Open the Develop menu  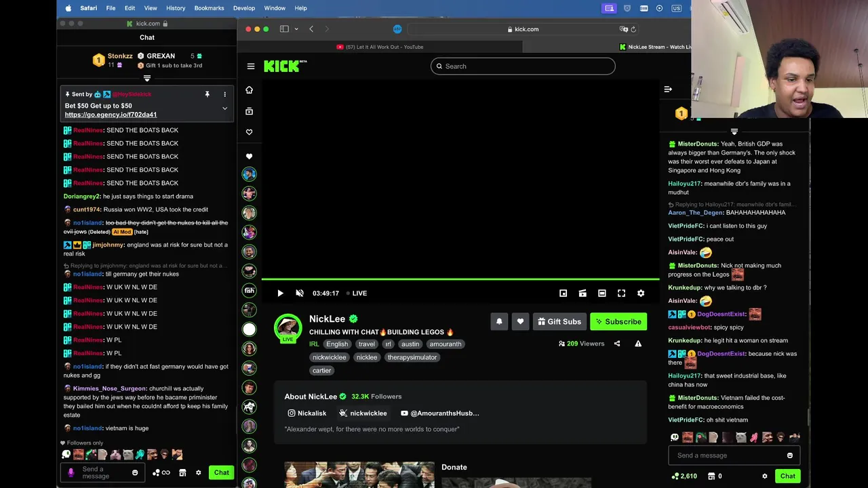pyautogui.click(x=244, y=8)
